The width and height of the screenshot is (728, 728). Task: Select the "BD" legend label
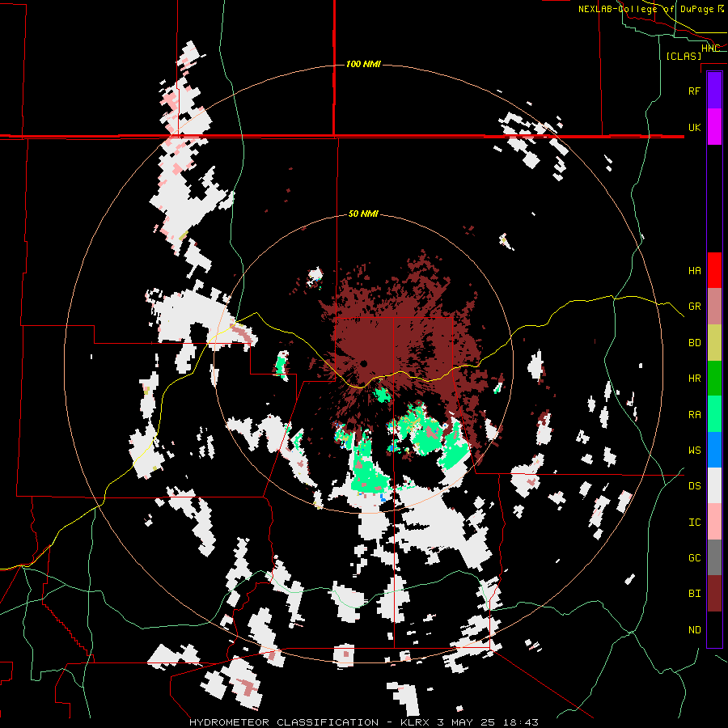694,343
